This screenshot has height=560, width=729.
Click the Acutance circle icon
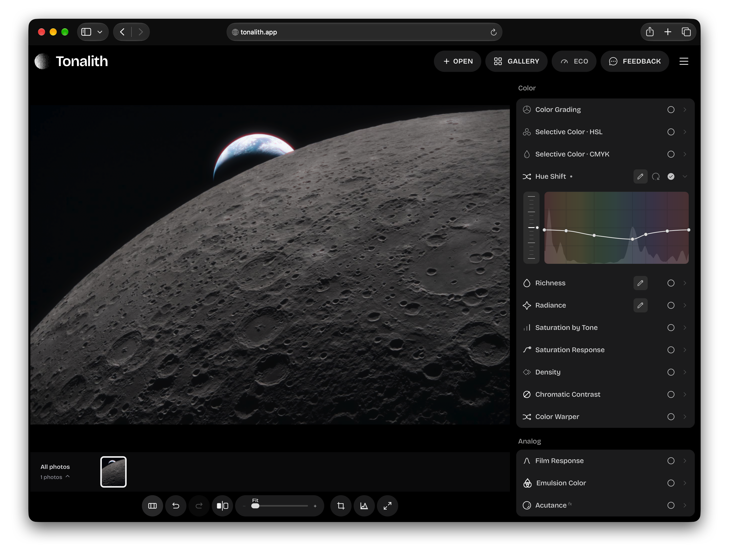pos(527,505)
